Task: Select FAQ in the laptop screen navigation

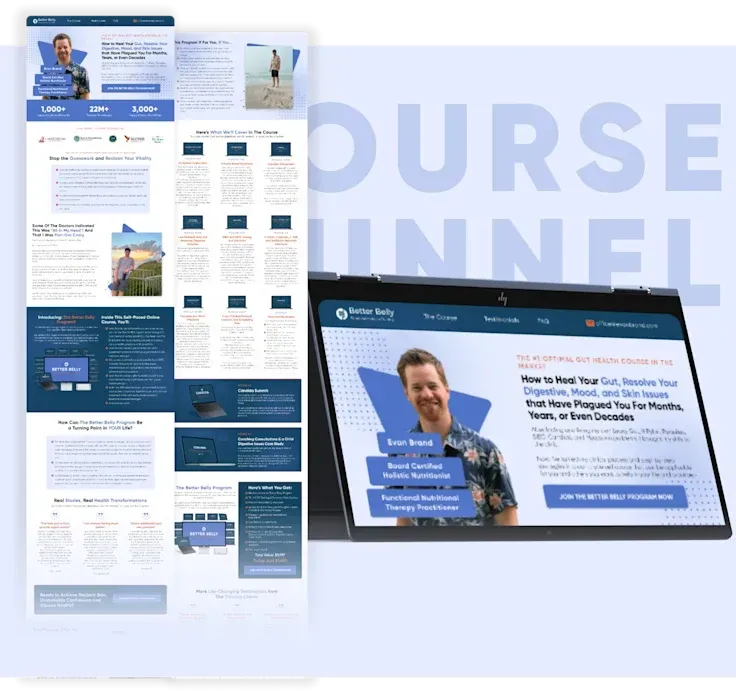Action: point(543,321)
